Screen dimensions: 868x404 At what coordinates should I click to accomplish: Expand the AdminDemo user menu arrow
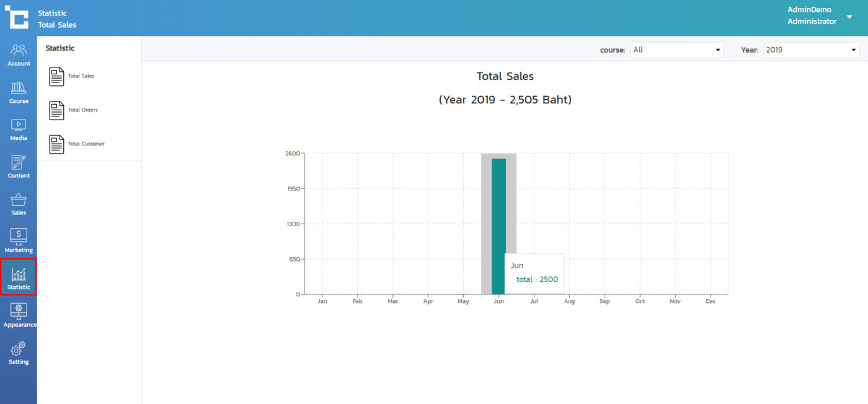point(849,17)
